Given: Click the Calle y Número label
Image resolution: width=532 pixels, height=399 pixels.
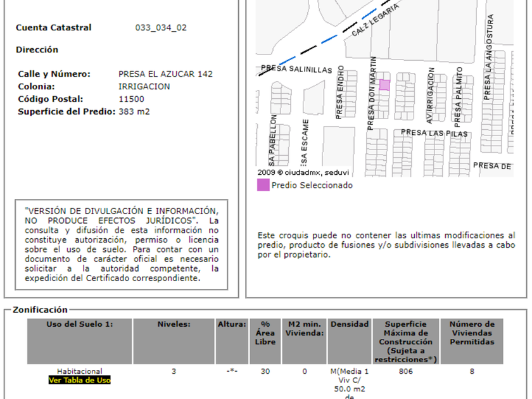Looking at the screenshot, I should point(54,74).
